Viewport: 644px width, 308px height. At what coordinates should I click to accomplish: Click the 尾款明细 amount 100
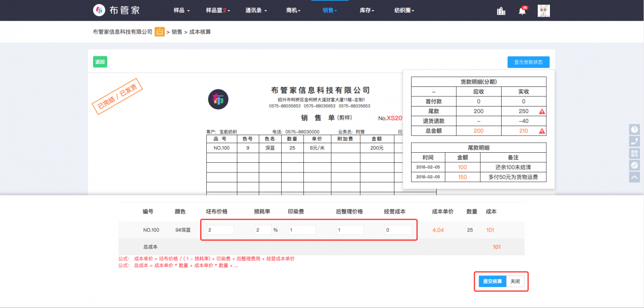(x=462, y=167)
